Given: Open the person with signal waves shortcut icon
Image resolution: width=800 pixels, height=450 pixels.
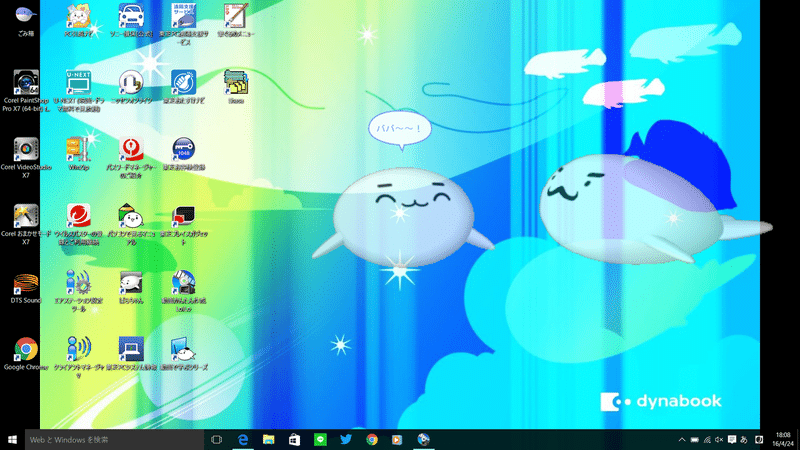Looking at the screenshot, I should tap(79, 349).
